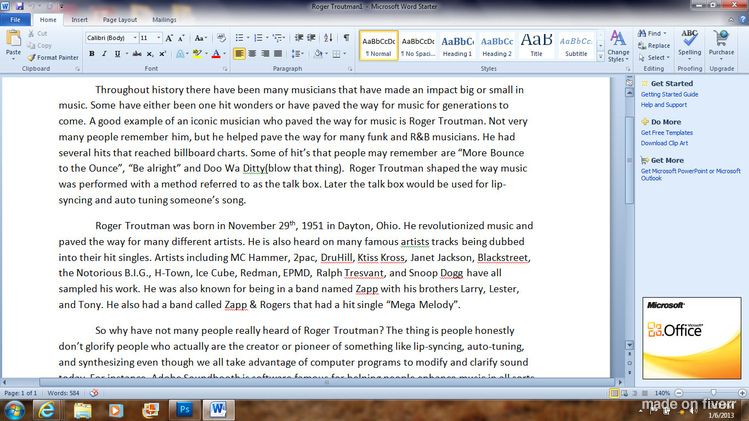Click the 140% zoom level indicator

pos(662,393)
